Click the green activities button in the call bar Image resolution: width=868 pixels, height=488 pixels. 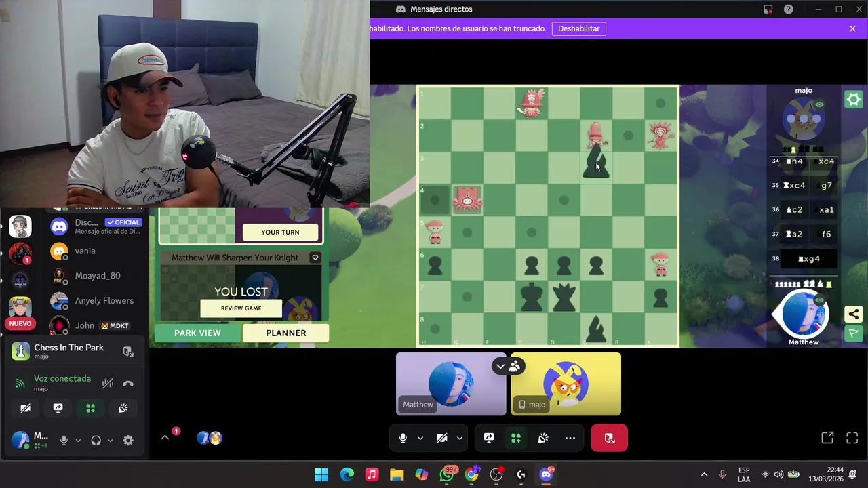516,438
